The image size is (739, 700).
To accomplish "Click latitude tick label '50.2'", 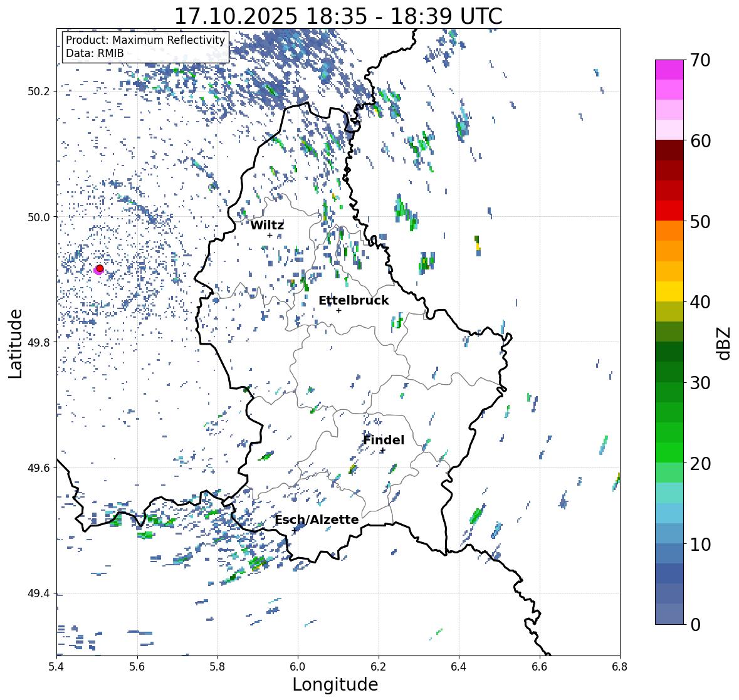I will (x=39, y=91).
